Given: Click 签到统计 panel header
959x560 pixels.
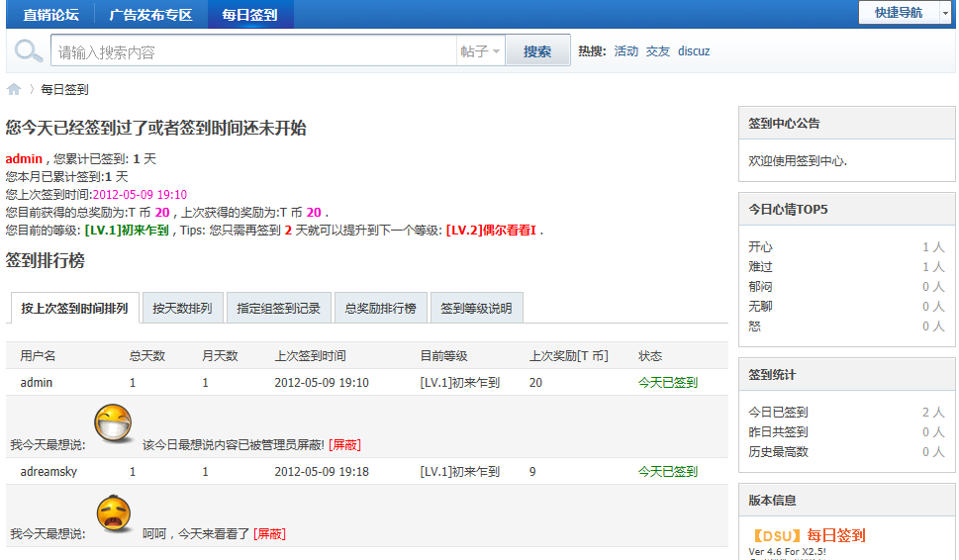Looking at the screenshot, I should coord(847,375).
